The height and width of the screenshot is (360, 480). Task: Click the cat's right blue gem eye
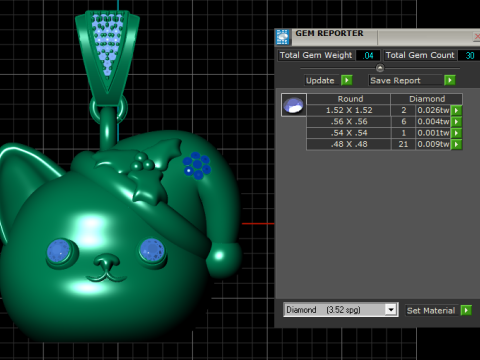(x=152, y=250)
